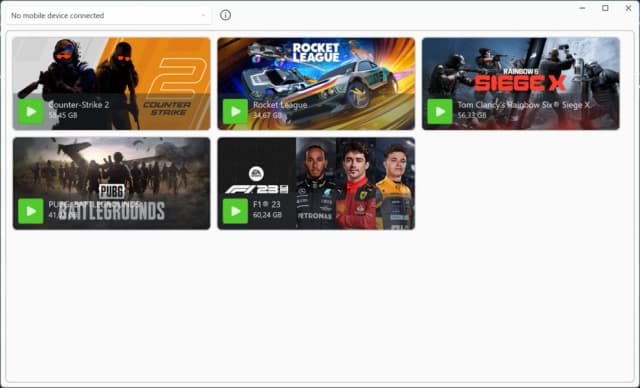The width and height of the screenshot is (640, 388).
Task: Minimize the application window
Action: coord(582,8)
